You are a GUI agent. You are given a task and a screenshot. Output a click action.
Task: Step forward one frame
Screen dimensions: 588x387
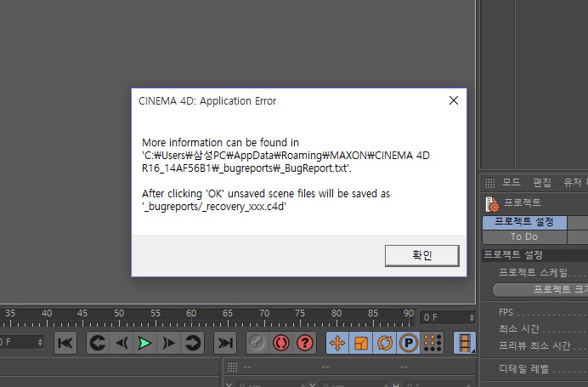(x=169, y=343)
